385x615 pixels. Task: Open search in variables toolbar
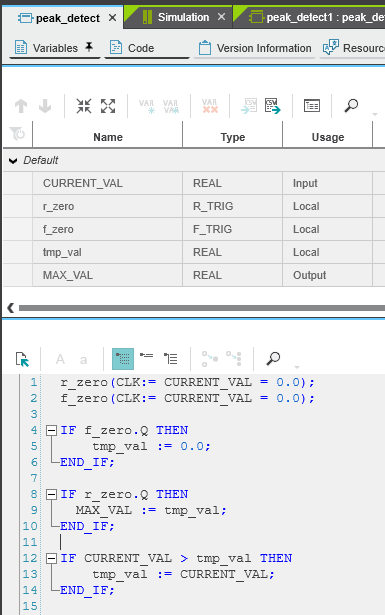[351, 106]
